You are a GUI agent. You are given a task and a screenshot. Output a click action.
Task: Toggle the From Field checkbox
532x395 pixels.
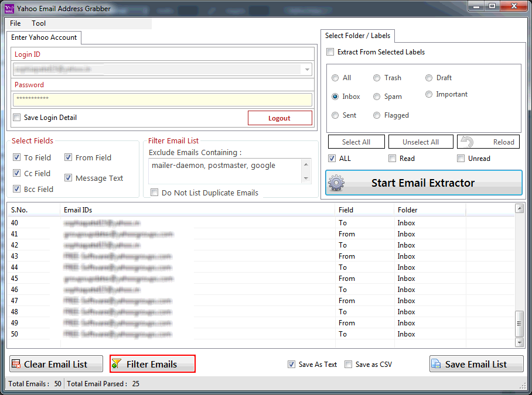(68, 157)
